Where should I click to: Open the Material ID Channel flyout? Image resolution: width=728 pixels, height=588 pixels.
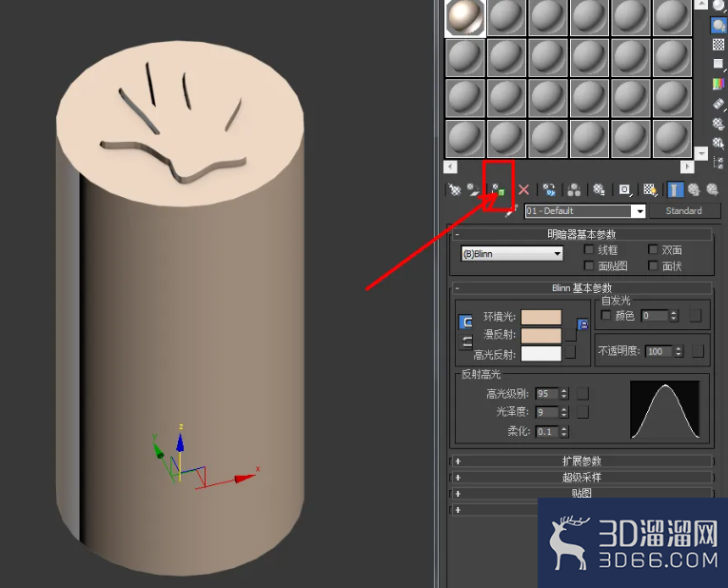coord(625,189)
